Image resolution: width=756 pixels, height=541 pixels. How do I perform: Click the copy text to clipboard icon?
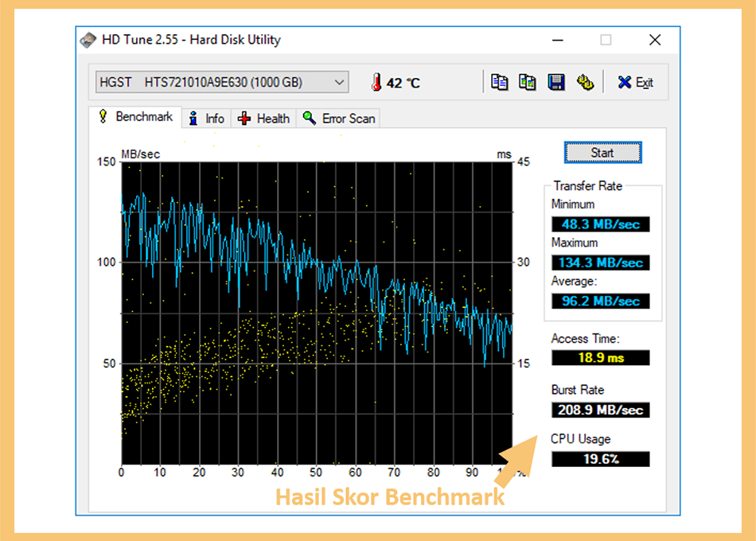coord(499,83)
